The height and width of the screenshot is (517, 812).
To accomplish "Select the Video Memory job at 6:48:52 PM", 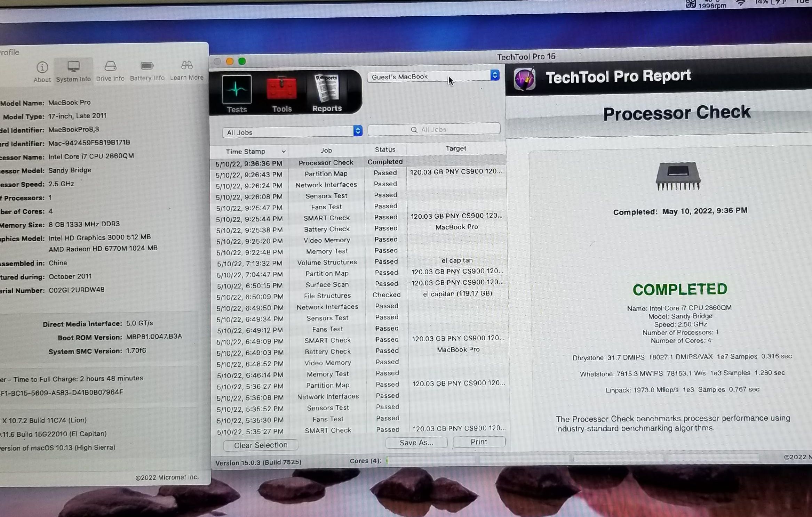I will click(x=360, y=363).
